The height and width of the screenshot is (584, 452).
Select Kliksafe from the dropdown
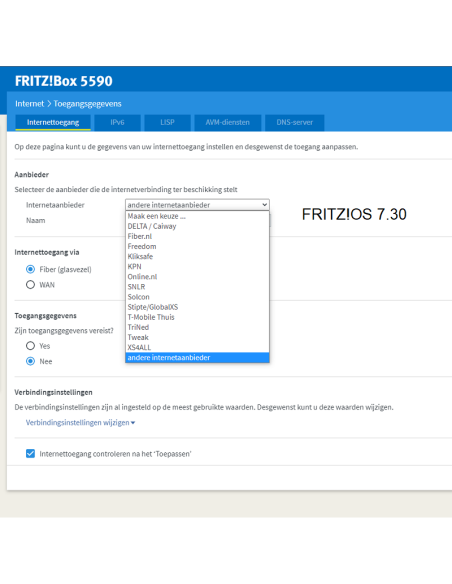(x=197, y=256)
